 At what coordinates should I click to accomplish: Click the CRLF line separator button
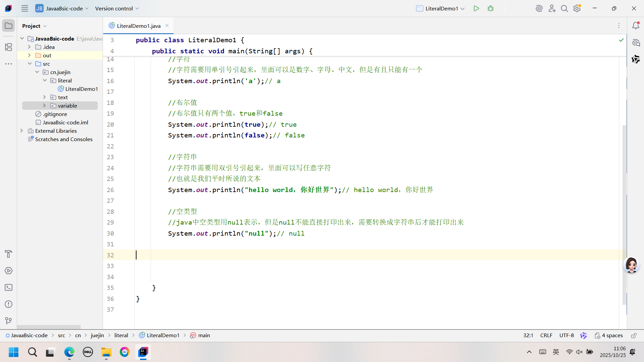click(546, 336)
